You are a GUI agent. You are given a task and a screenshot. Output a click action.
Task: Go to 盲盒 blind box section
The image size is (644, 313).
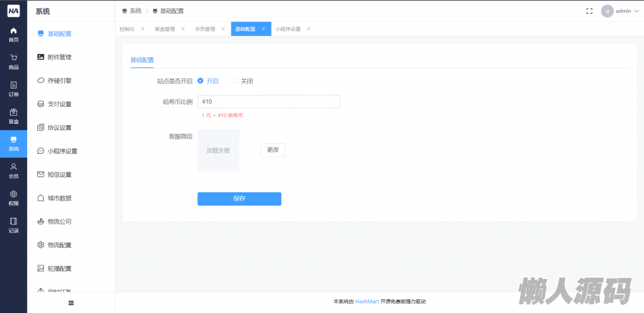(x=13, y=113)
